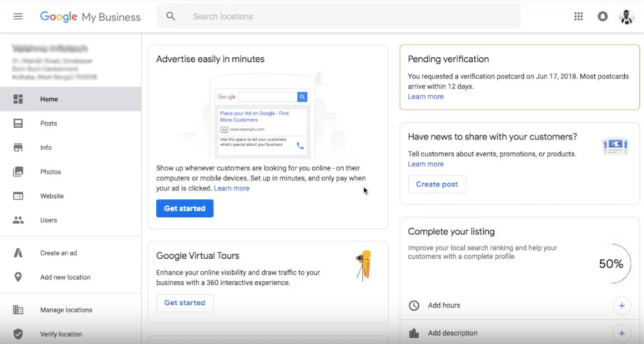This screenshot has width=644, height=344.
Task: Click Get started under Advertise easily
Action: 185,208
